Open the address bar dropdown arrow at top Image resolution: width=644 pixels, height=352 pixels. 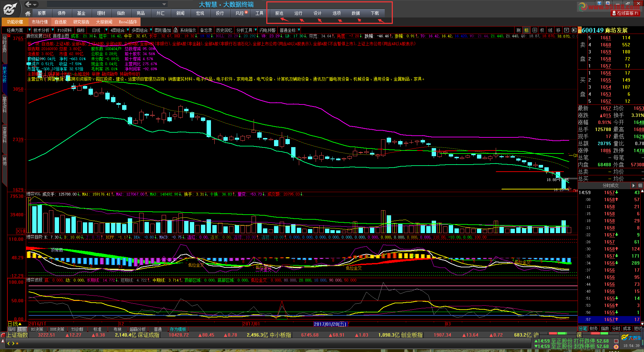tap(164, 4)
